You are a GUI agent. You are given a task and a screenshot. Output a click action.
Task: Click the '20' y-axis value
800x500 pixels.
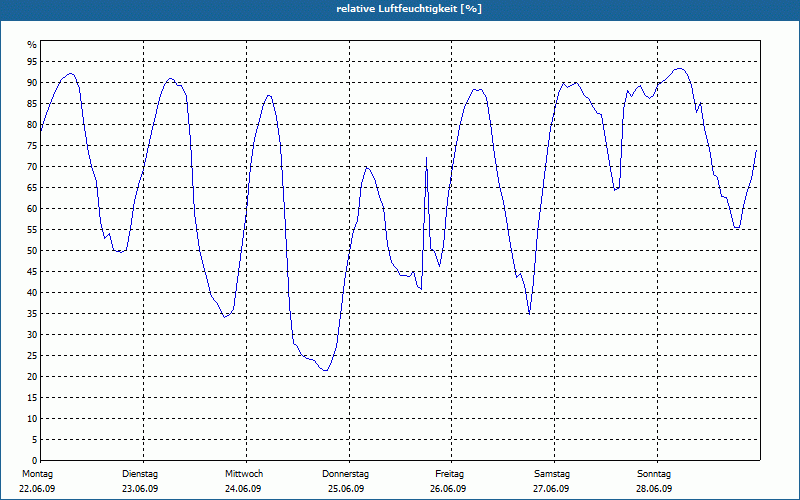click(x=32, y=377)
